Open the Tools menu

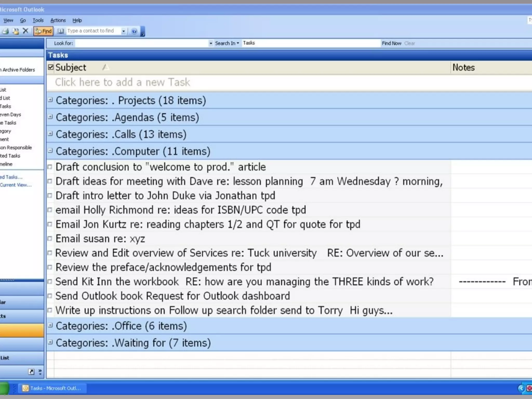coord(38,20)
